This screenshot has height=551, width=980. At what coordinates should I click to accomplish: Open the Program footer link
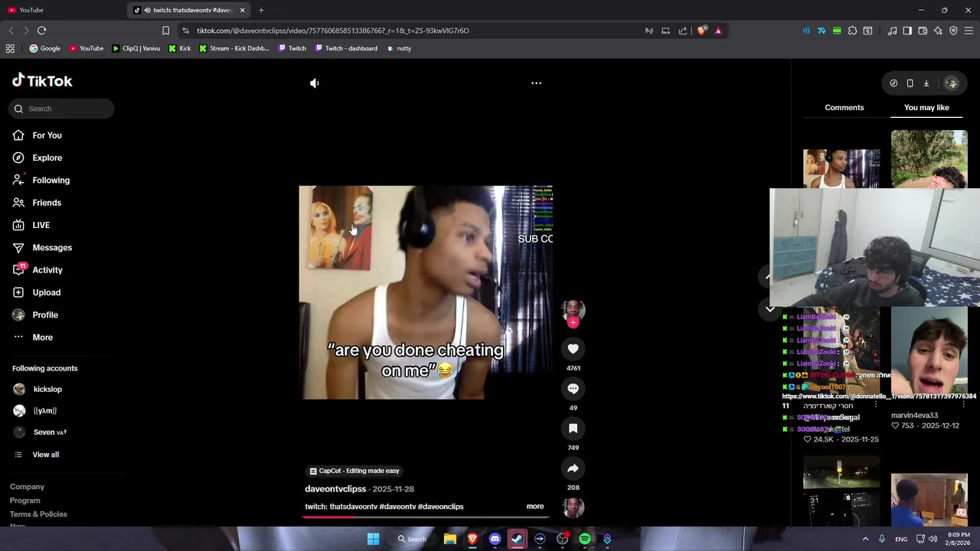(x=24, y=500)
